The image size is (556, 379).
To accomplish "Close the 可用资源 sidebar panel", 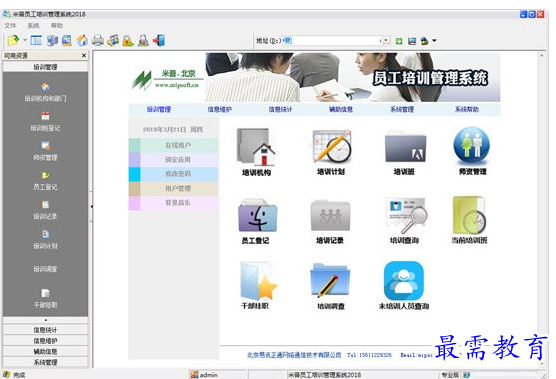I will [84, 56].
